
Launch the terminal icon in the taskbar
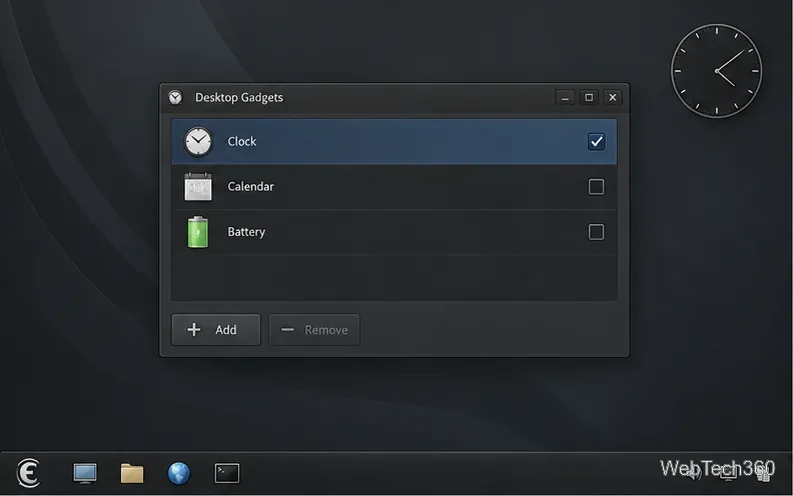coord(227,473)
